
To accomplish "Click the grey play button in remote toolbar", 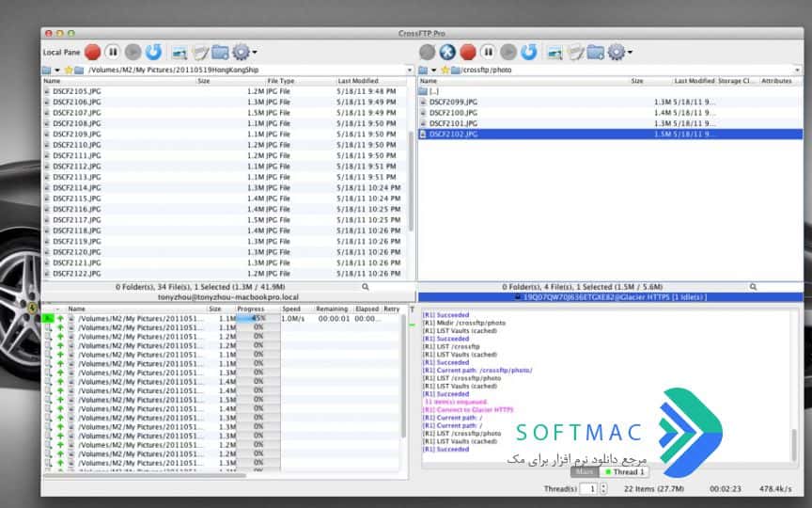I will point(508,52).
